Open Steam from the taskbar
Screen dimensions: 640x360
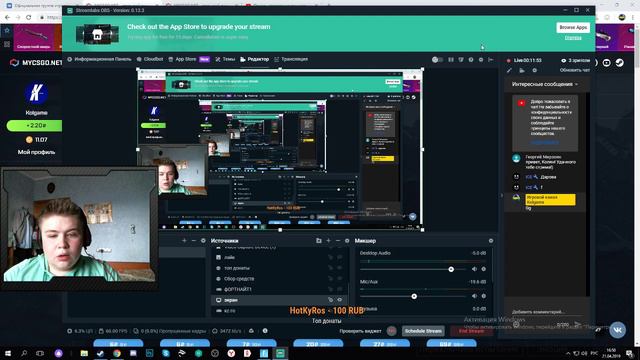click(x=100, y=353)
